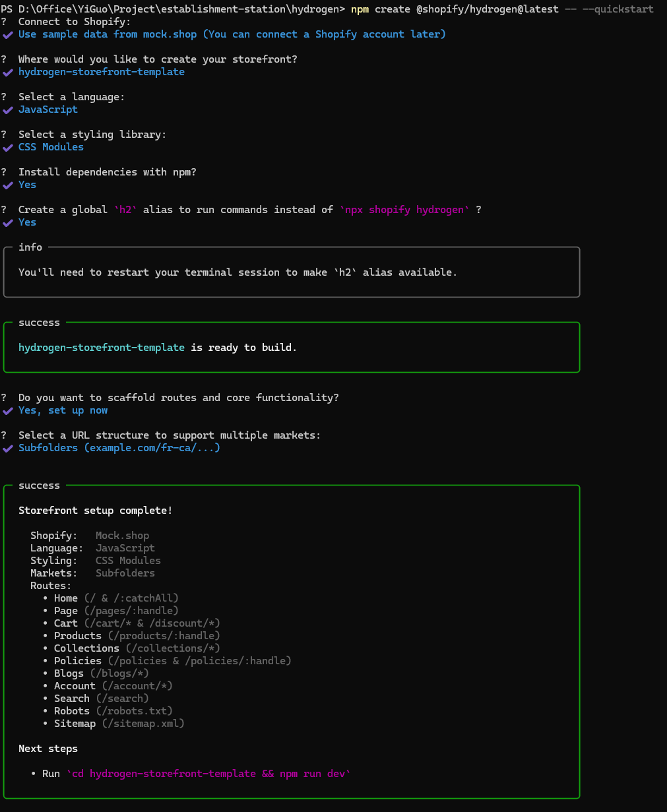Select the Robots (/robots.txt) route entry

coord(113,711)
